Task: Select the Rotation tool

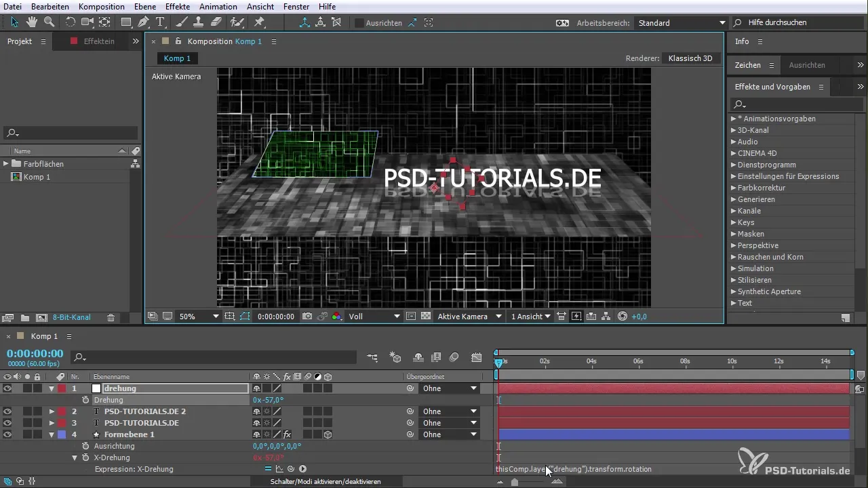Action: coord(71,22)
